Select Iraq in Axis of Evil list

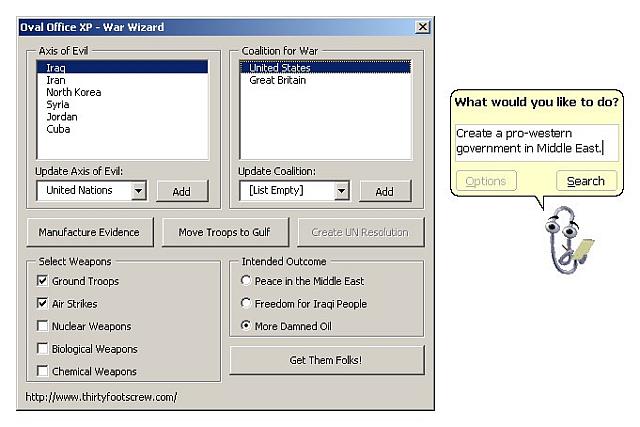pos(122,67)
